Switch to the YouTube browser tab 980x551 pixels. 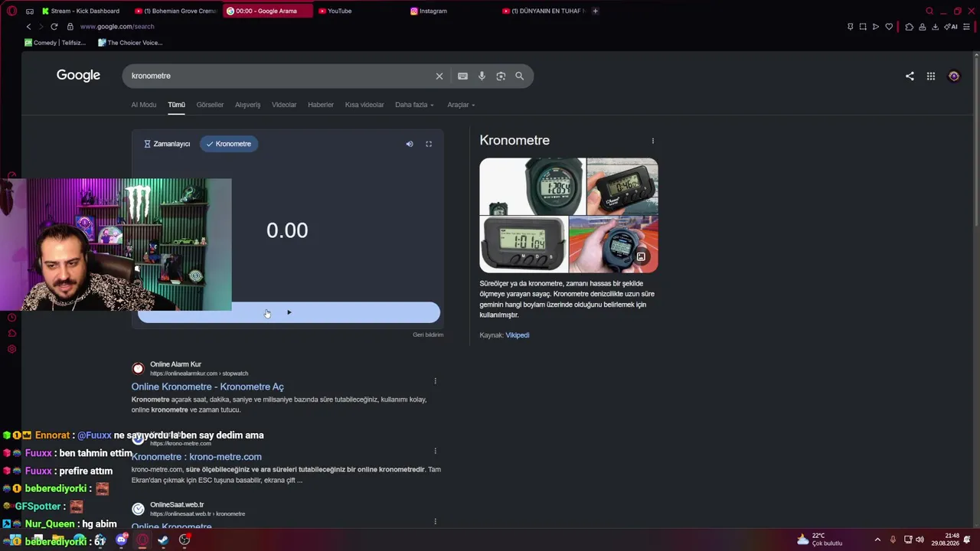(335, 11)
